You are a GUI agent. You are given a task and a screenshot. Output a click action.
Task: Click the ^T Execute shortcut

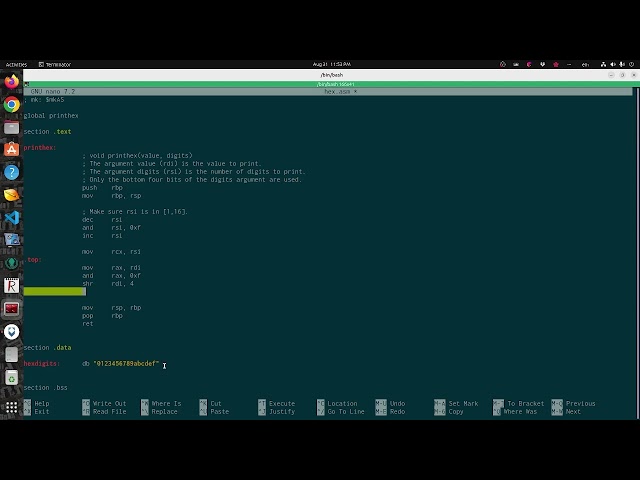276,403
